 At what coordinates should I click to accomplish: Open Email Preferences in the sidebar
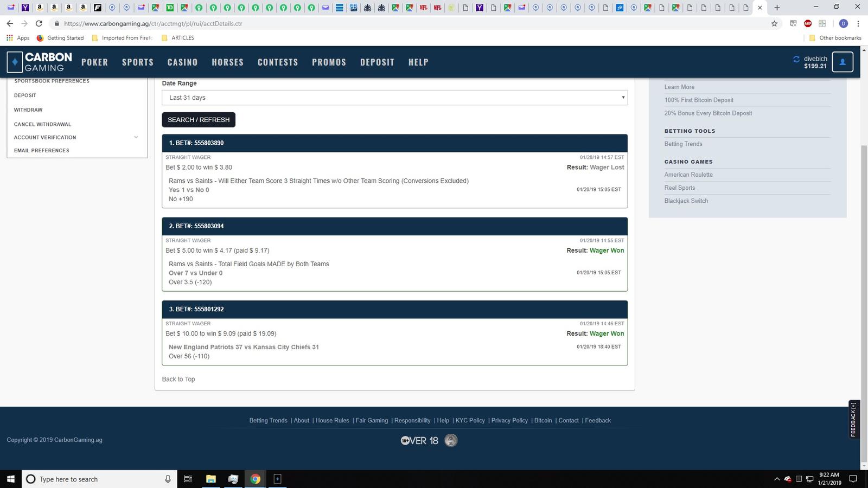pos(42,151)
